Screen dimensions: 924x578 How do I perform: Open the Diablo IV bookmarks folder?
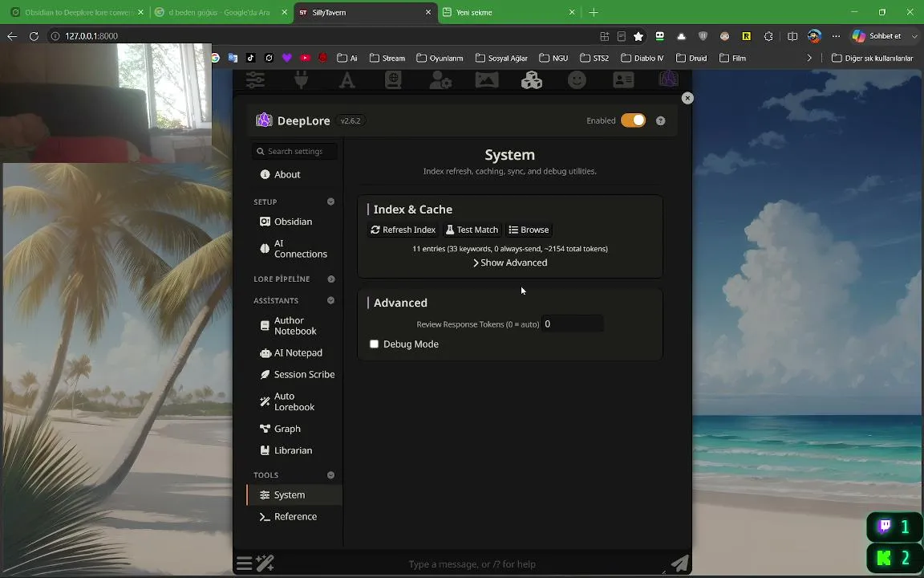tap(642, 58)
